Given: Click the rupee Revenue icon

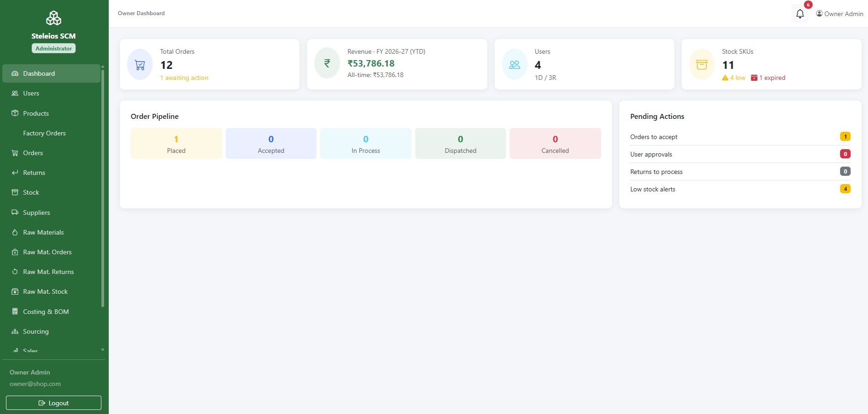Looking at the screenshot, I should tap(327, 63).
